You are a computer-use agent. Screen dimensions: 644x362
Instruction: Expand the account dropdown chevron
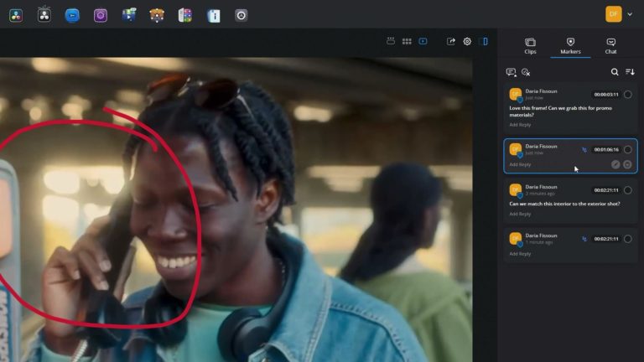pos(630,14)
